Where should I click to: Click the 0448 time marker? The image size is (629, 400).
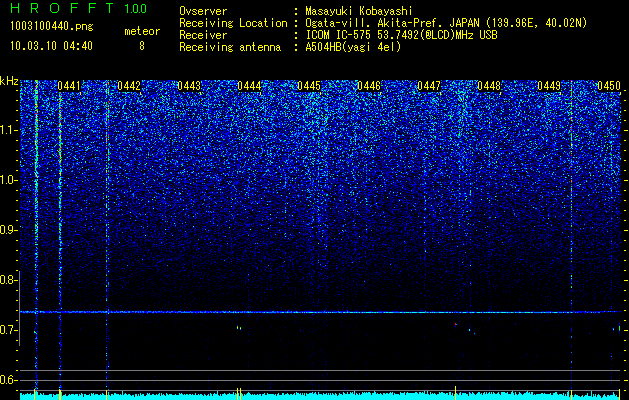489,86
